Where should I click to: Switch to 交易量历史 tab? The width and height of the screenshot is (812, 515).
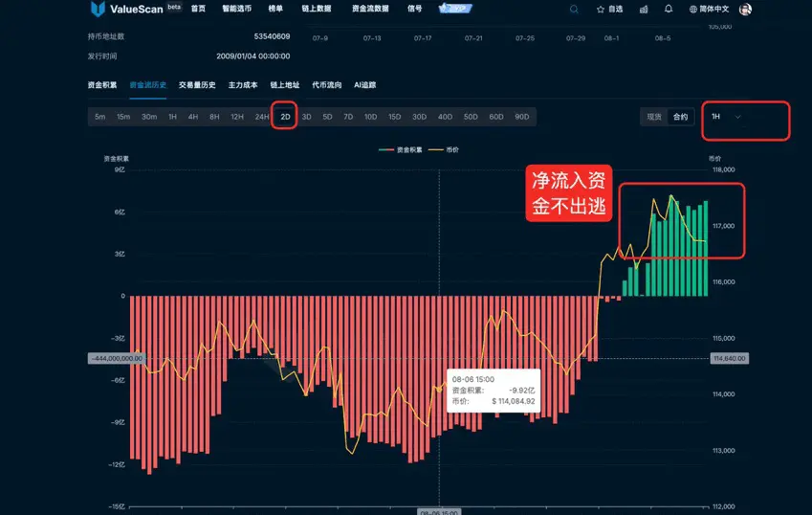(197, 85)
